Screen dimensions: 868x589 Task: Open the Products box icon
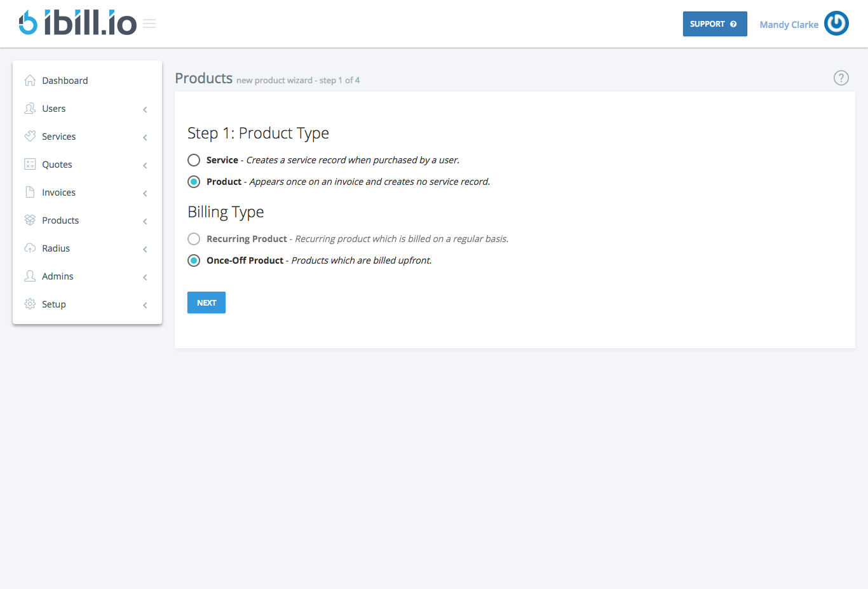coord(29,220)
